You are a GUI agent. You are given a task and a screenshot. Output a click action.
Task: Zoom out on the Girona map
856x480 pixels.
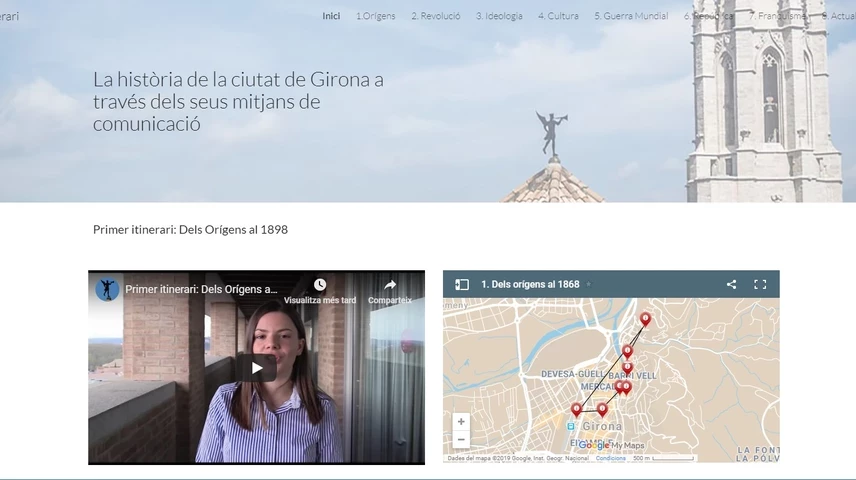coord(461,439)
